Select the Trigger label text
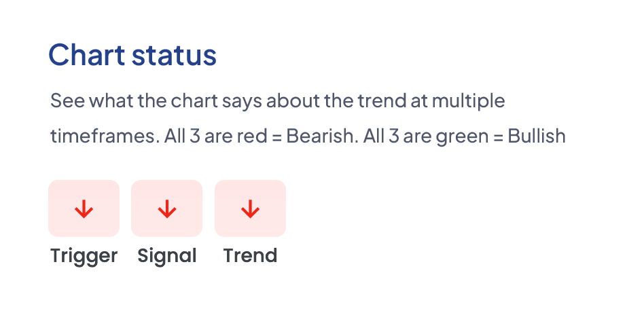644x313 pixels. click(x=84, y=256)
